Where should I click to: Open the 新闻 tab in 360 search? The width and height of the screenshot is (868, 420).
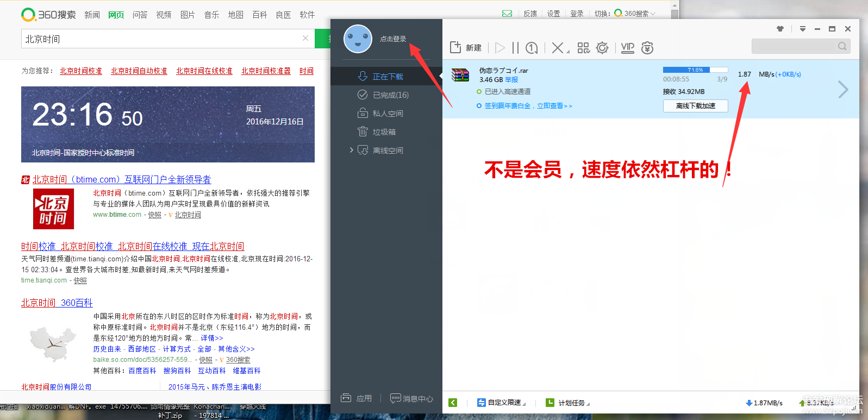coord(92,15)
